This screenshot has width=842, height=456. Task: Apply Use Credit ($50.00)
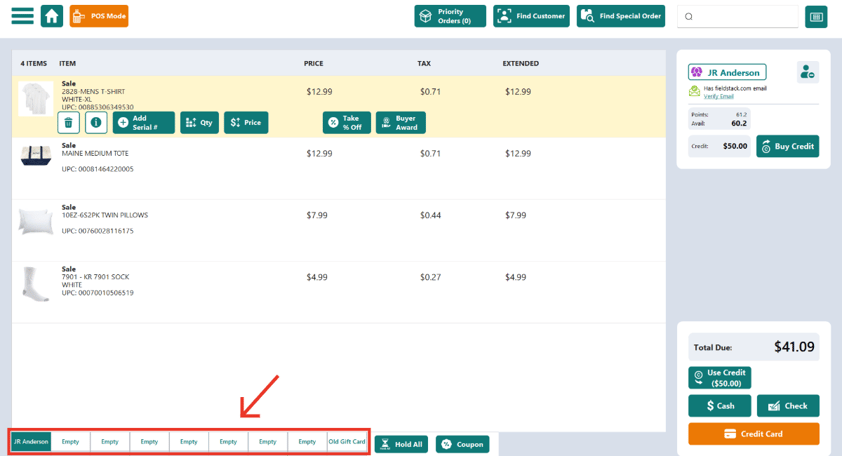coord(720,378)
